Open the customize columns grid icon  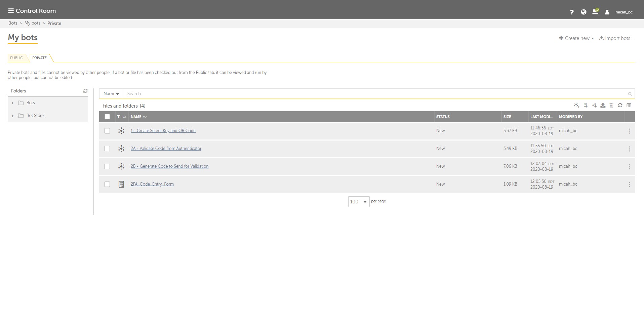click(629, 105)
